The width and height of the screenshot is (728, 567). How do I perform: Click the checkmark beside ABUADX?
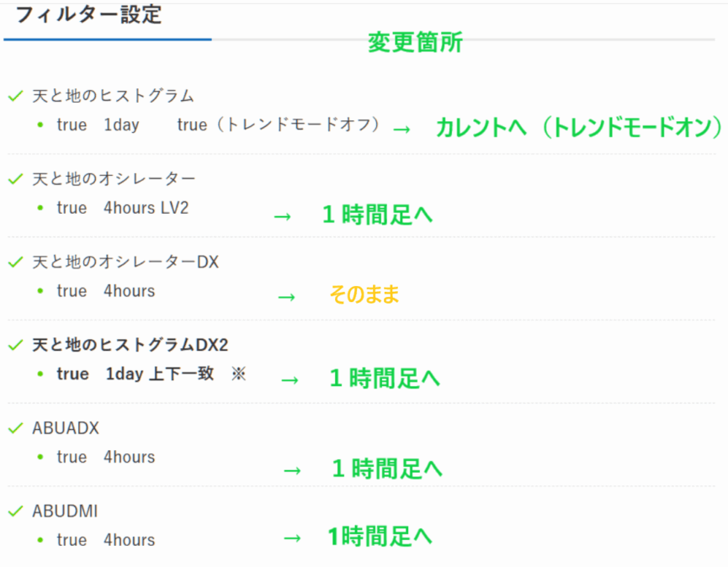click(x=14, y=428)
